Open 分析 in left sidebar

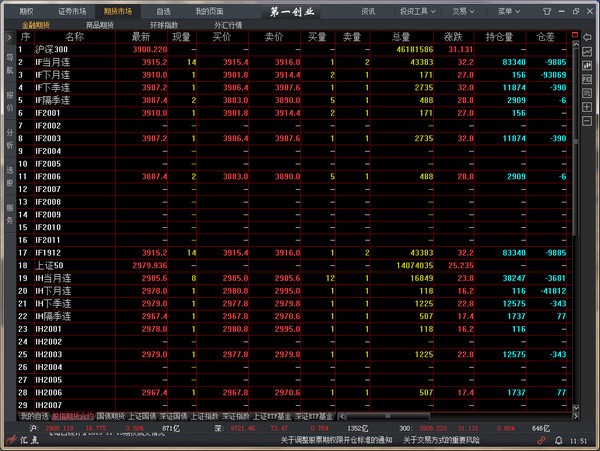(10, 138)
